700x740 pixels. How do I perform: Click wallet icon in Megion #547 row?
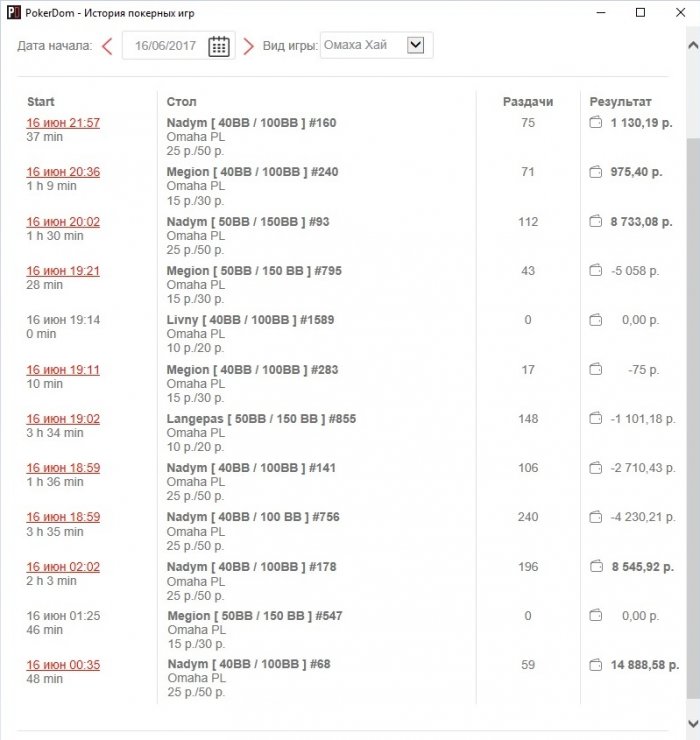(x=596, y=615)
